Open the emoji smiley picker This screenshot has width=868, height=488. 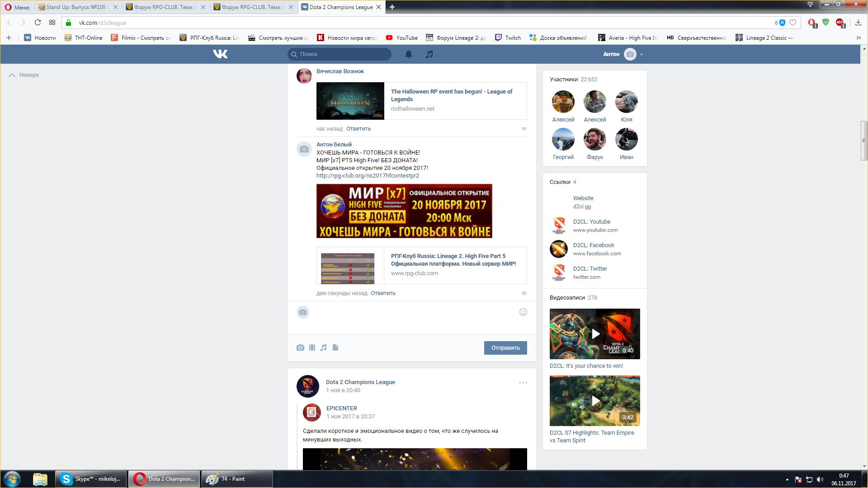[523, 312]
